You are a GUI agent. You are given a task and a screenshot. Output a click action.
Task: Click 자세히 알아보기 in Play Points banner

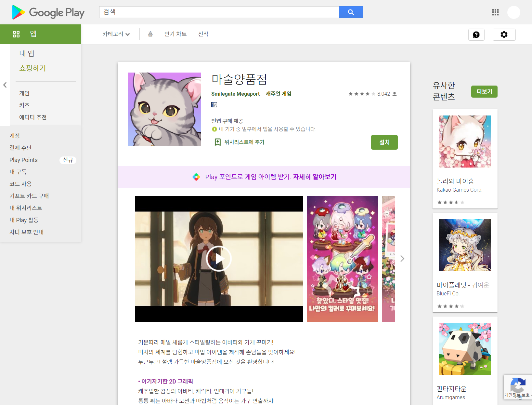[315, 177]
